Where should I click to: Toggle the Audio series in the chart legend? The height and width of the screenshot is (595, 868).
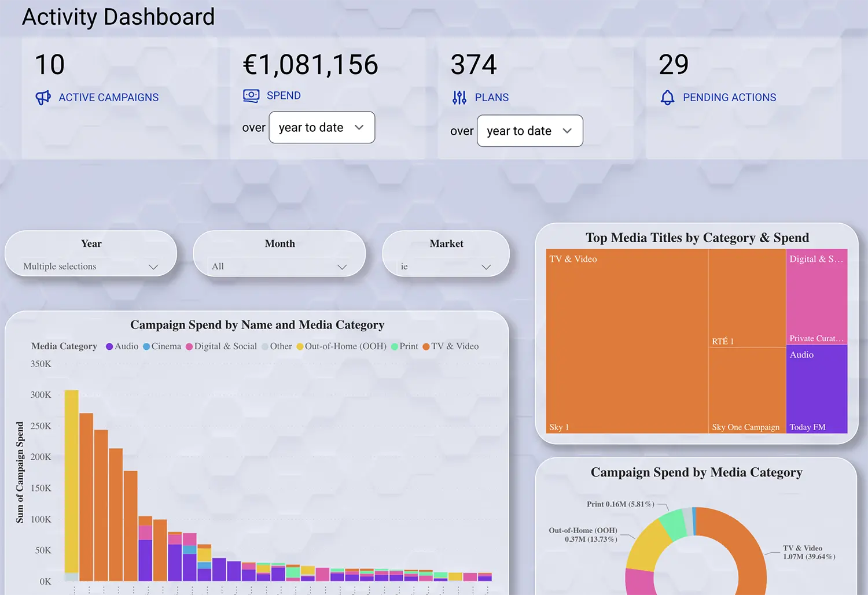[122, 346]
